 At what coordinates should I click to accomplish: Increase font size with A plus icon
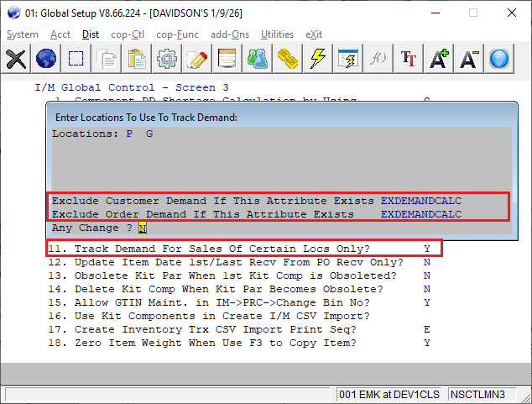(x=439, y=59)
